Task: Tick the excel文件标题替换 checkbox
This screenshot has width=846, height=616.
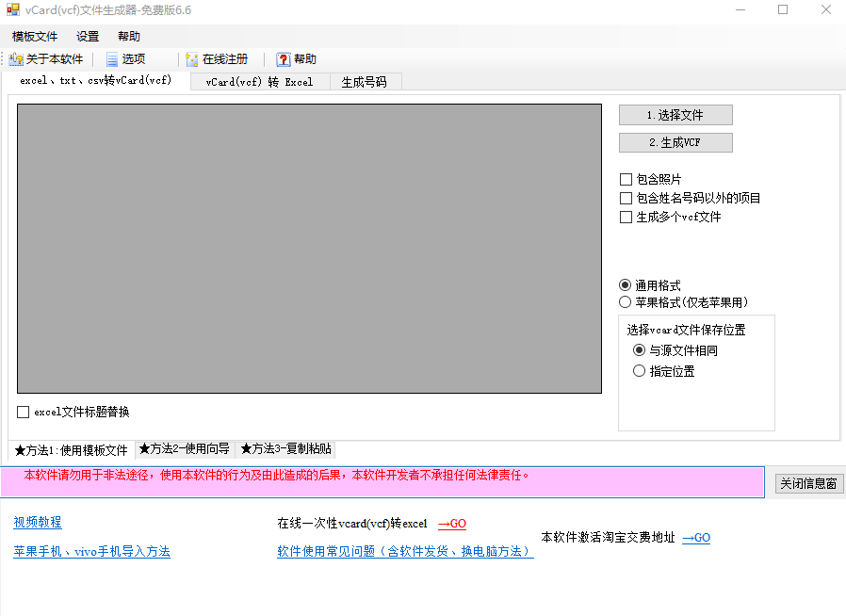Action: 24,412
